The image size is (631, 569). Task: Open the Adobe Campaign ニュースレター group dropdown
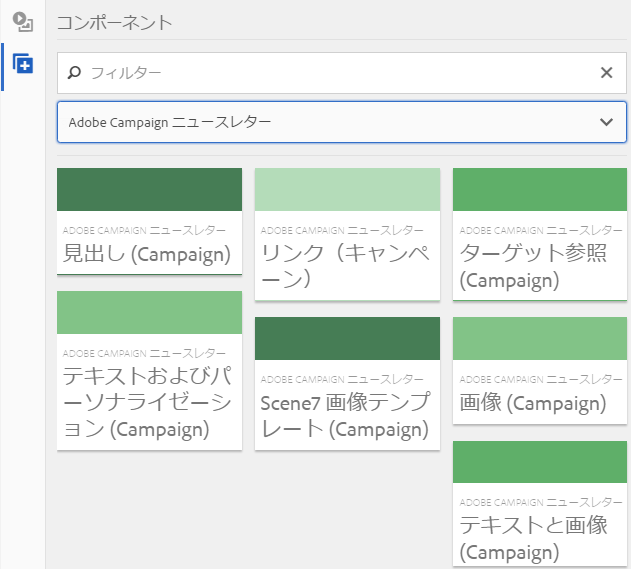(330, 122)
